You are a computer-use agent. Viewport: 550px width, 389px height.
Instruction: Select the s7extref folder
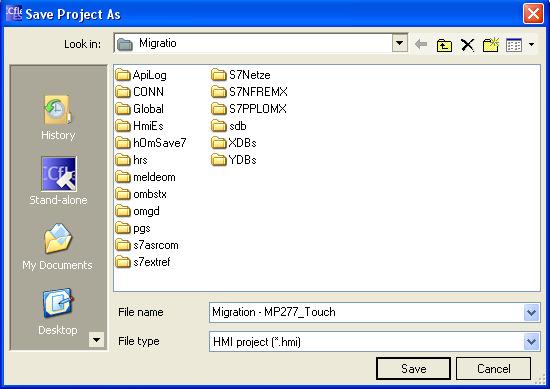(143, 262)
